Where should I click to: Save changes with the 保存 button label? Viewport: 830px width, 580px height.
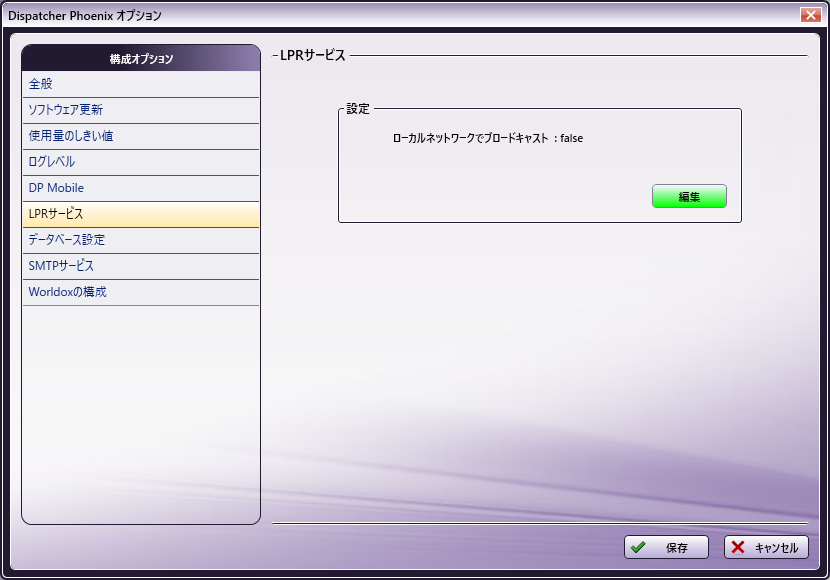coord(676,548)
